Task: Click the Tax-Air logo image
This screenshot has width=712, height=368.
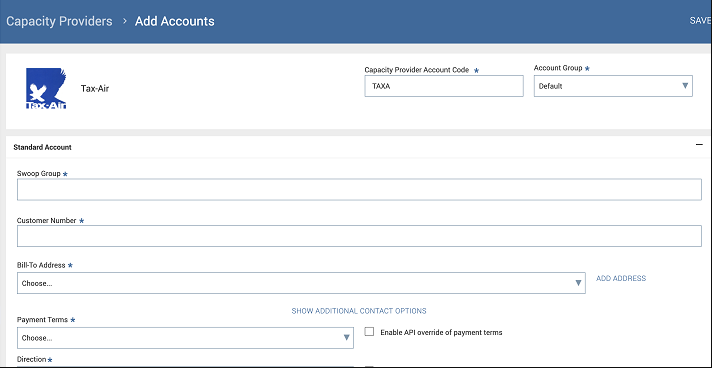Action: (x=46, y=88)
